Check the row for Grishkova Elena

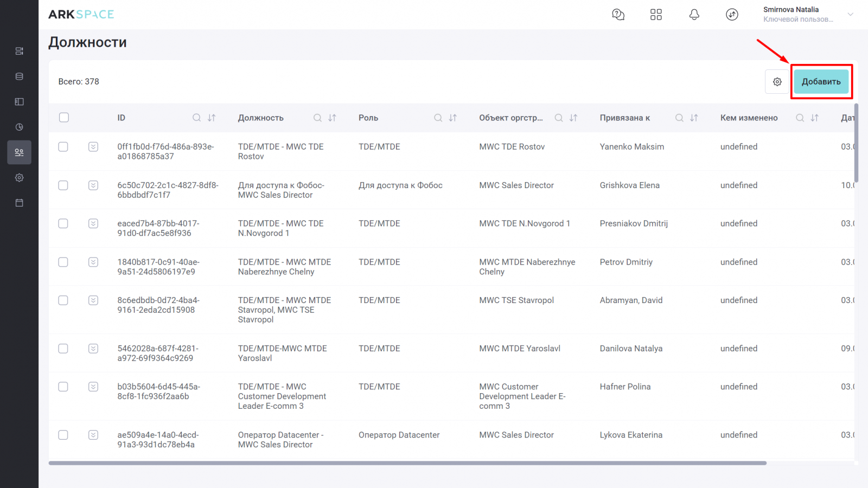tap(63, 185)
